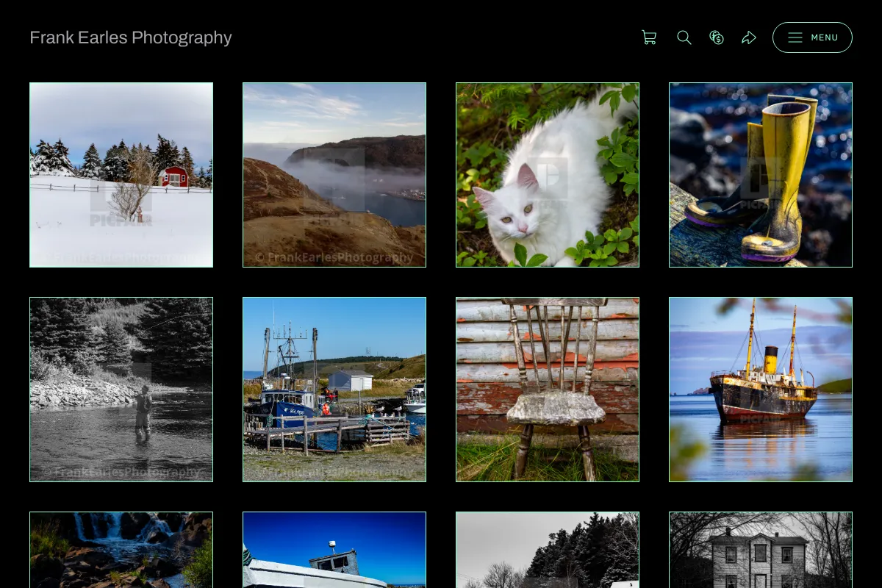Open the shopping cart icon
Viewport: 882px width, 588px height.
click(649, 37)
